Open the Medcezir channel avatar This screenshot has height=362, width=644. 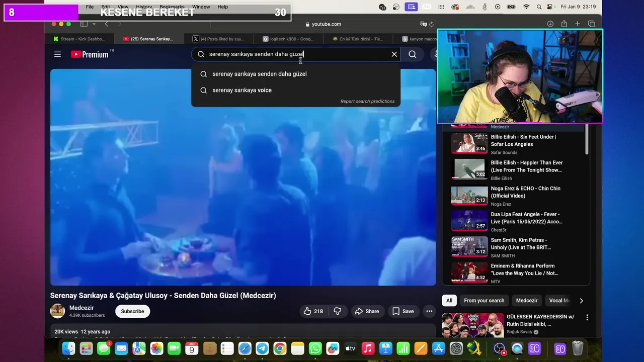[57, 311]
